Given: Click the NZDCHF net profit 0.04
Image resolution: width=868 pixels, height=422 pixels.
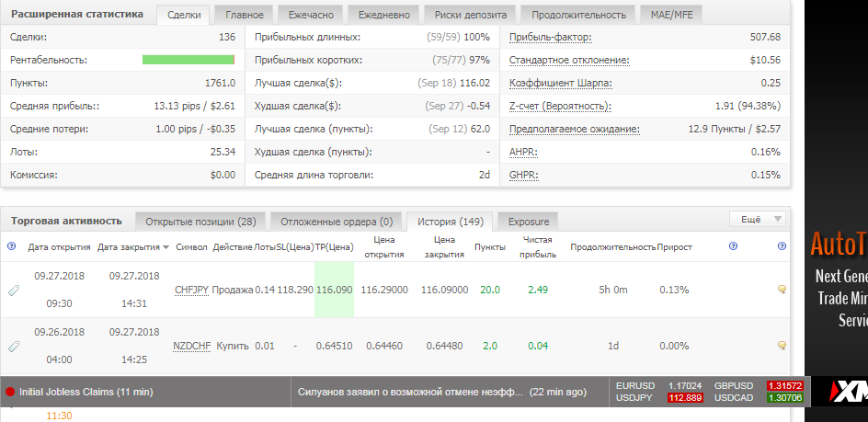Looking at the screenshot, I should (x=538, y=346).
